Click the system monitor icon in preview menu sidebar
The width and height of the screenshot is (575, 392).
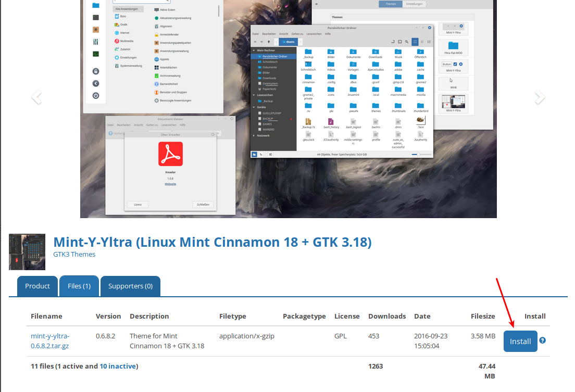[x=96, y=54]
